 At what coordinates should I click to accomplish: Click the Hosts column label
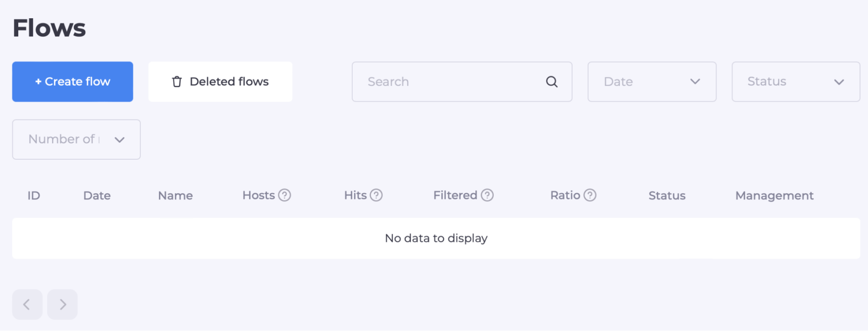point(258,195)
